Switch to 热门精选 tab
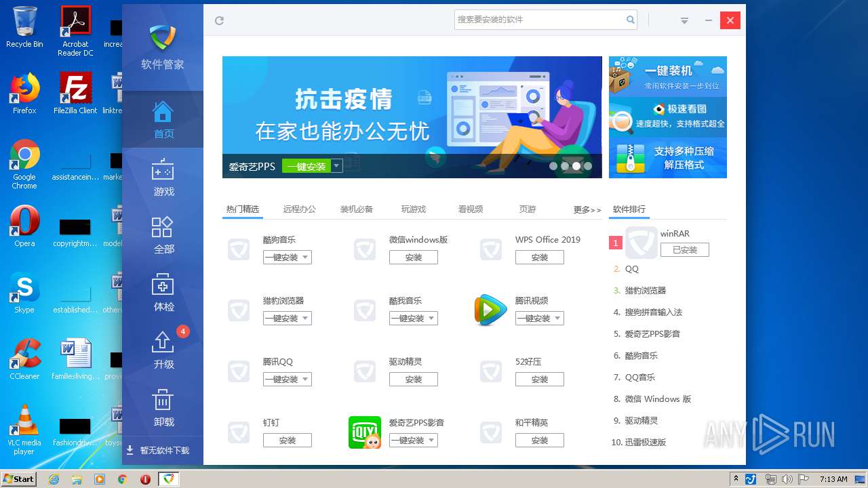The image size is (868, 488). coord(243,209)
